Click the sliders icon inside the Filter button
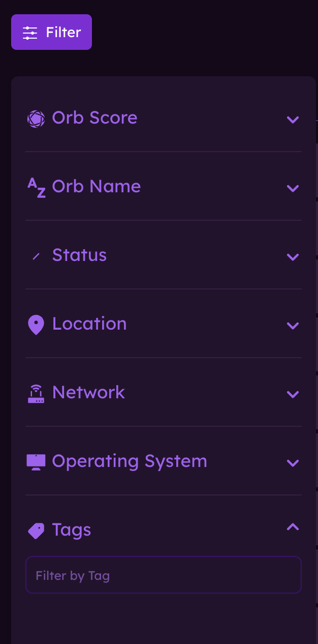 (30, 32)
